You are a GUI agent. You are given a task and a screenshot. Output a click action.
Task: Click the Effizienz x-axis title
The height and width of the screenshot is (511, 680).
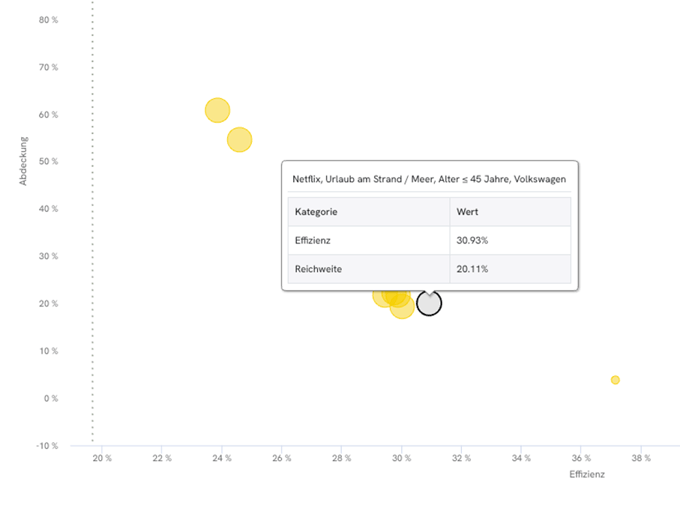pyautogui.click(x=587, y=474)
